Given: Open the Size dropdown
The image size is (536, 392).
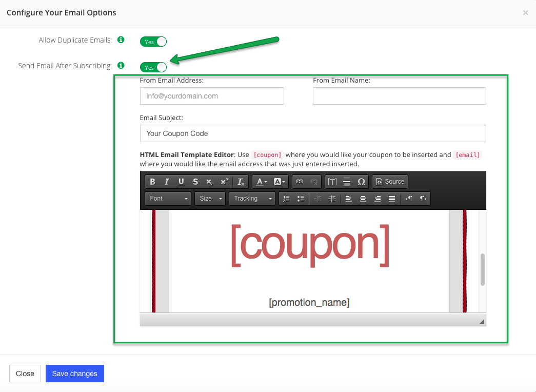Looking at the screenshot, I should click(x=210, y=199).
